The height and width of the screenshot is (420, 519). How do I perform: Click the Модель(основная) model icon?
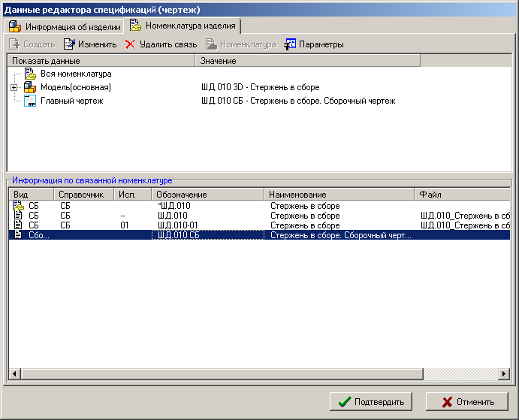[x=30, y=87]
